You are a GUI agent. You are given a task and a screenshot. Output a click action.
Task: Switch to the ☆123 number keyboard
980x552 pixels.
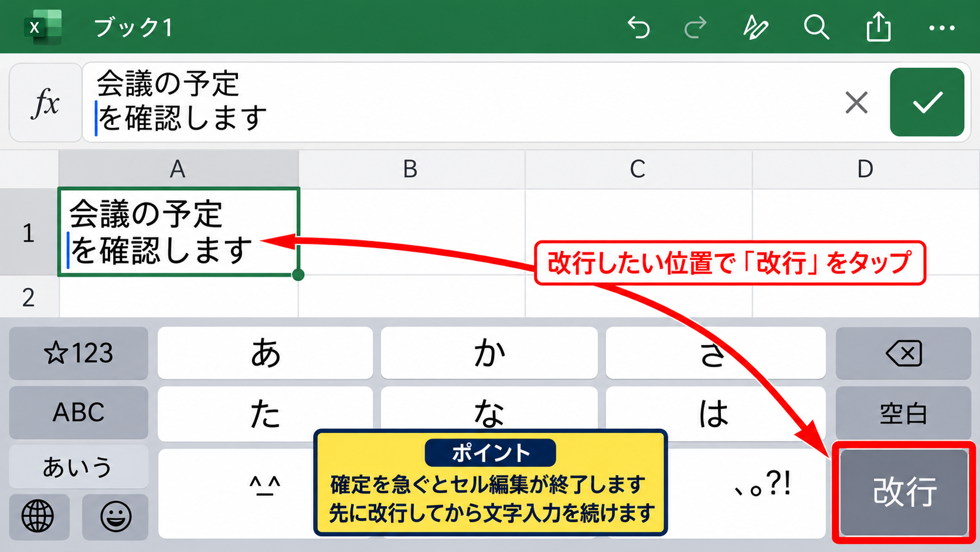coord(79,353)
